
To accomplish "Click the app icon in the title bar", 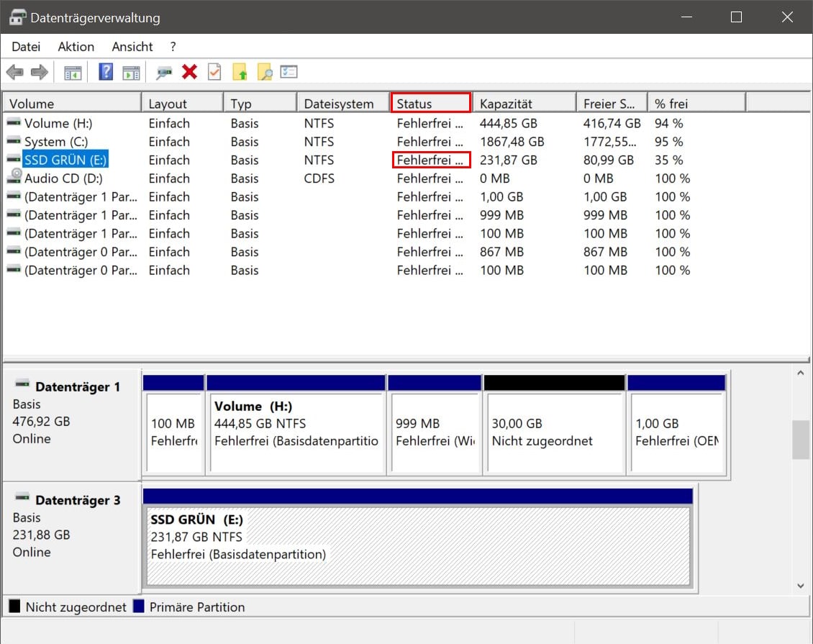I will pyautogui.click(x=17, y=17).
